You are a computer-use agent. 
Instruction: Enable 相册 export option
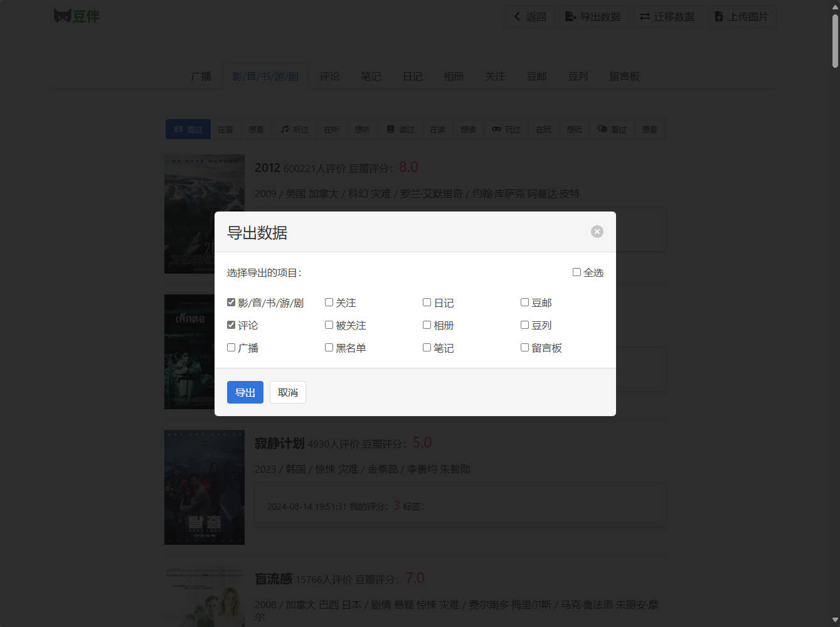(427, 325)
